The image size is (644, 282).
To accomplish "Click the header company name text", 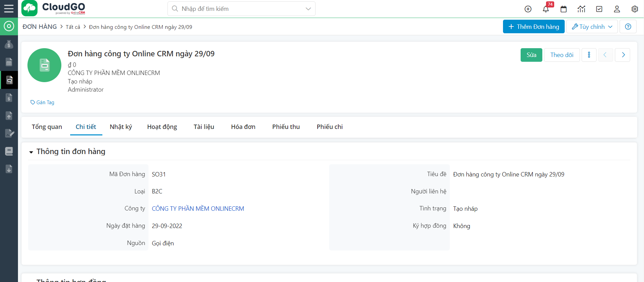I will pos(114,73).
